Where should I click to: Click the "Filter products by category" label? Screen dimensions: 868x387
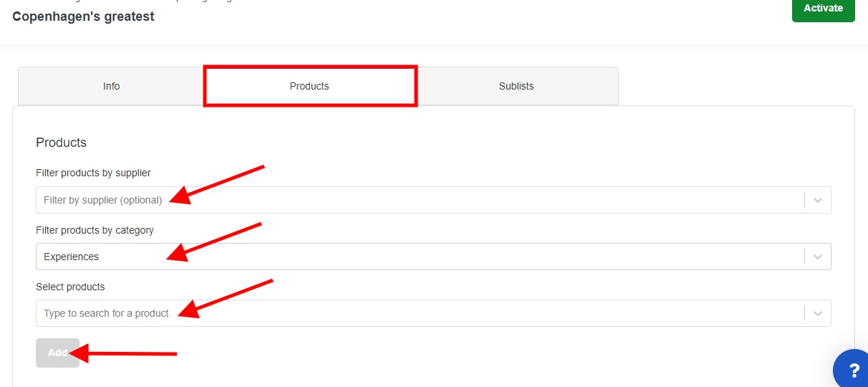coord(95,230)
